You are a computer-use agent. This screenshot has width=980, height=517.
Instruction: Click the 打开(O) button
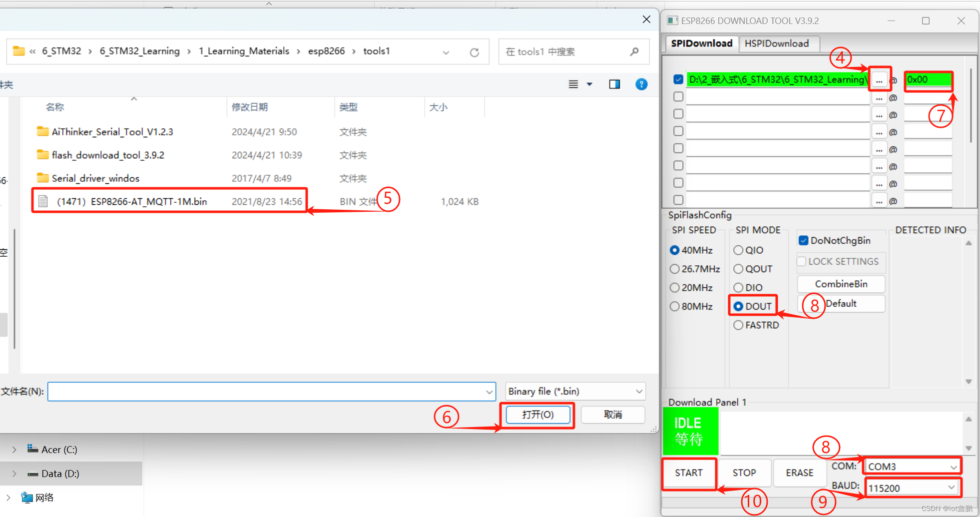pos(538,415)
